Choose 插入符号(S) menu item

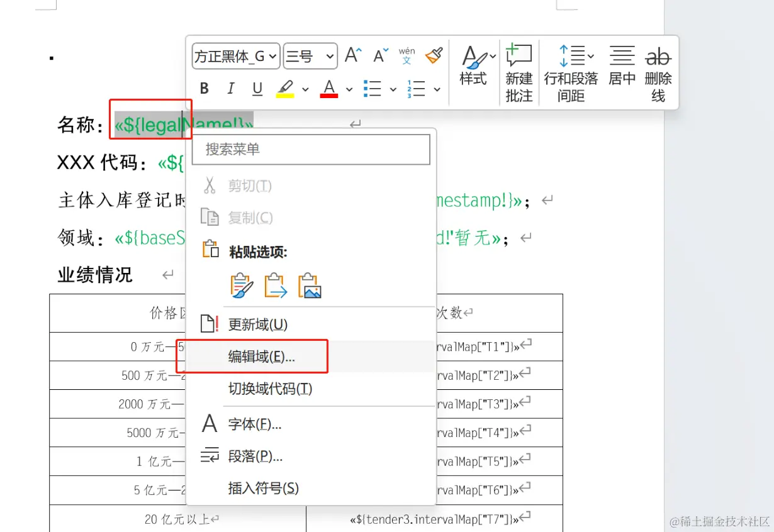point(310,488)
